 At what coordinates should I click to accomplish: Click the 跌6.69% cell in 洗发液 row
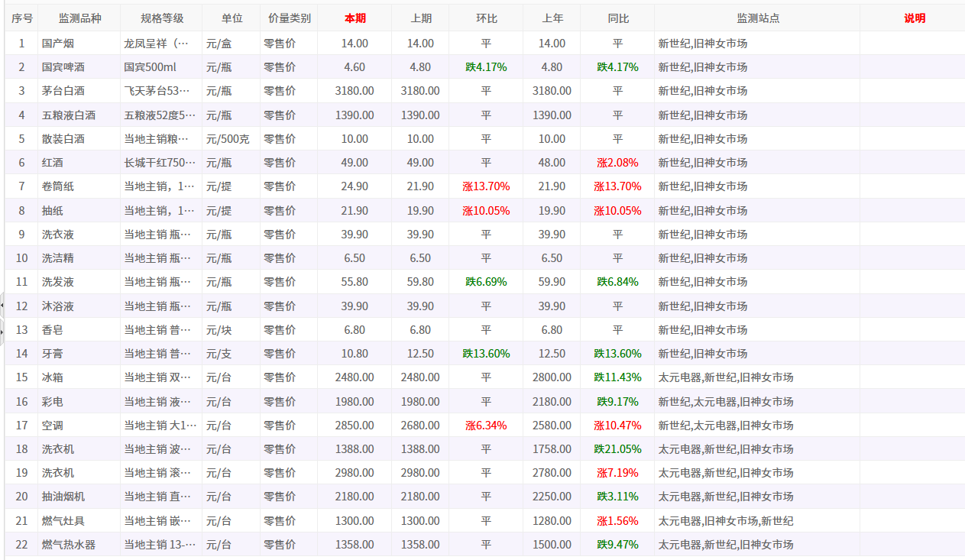[486, 282]
